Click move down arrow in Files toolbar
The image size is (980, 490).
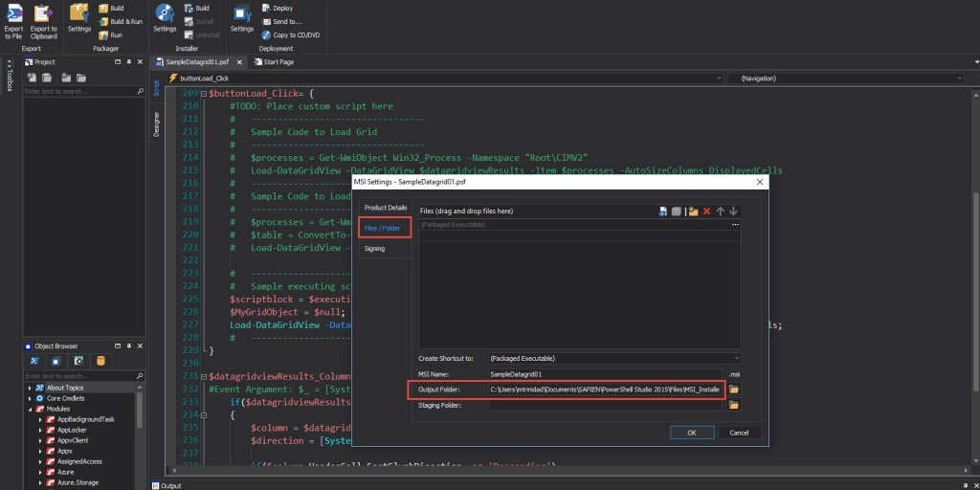733,212
